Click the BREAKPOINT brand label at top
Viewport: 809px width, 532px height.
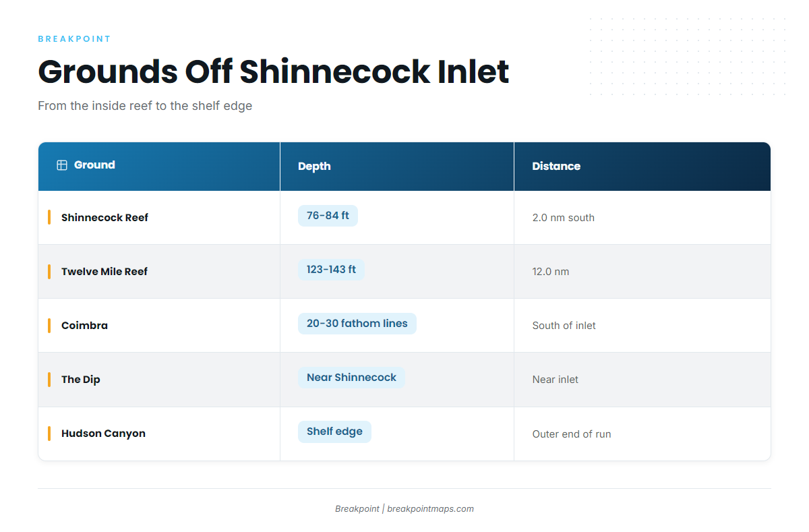pos(74,39)
